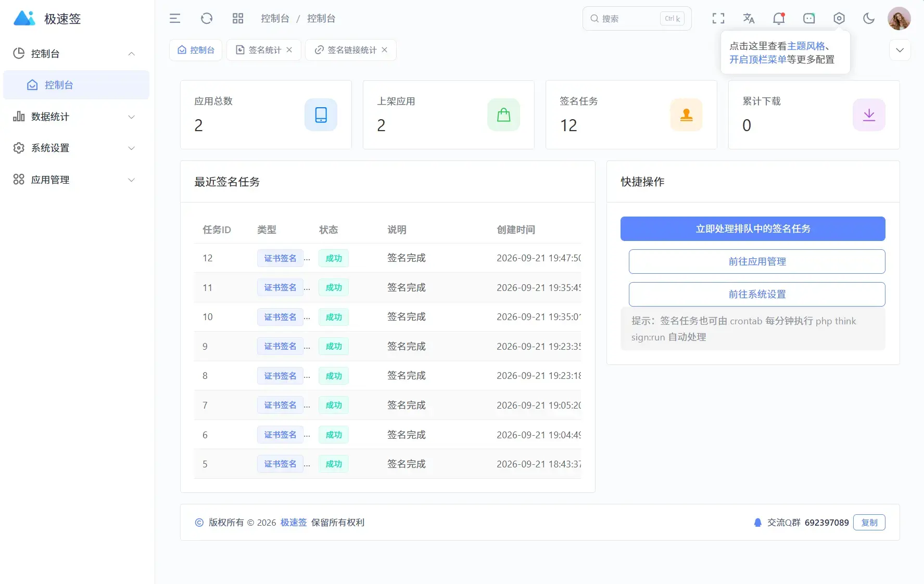Expand the 系统设置 sidebar menu

click(x=76, y=148)
